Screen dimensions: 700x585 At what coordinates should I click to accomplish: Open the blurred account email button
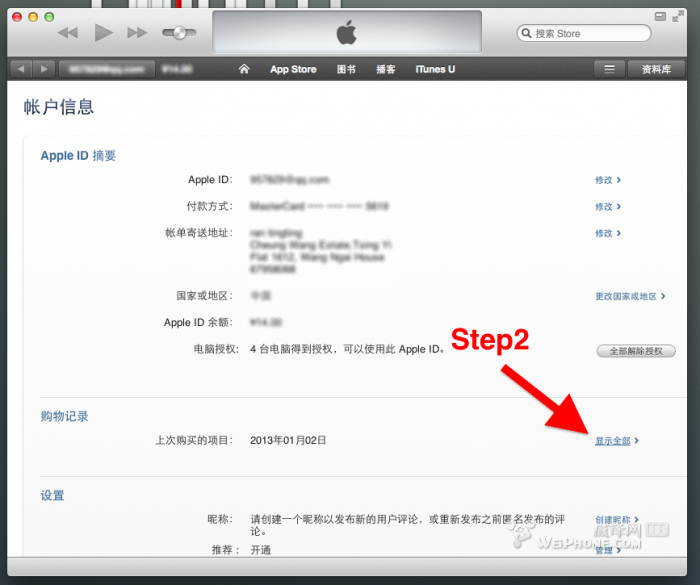pyautogui.click(x=107, y=69)
